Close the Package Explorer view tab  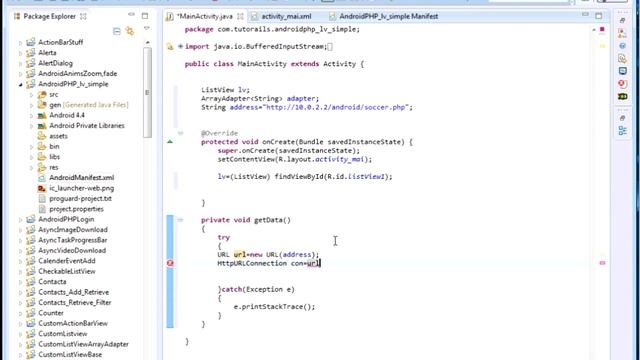tap(83, 16)
